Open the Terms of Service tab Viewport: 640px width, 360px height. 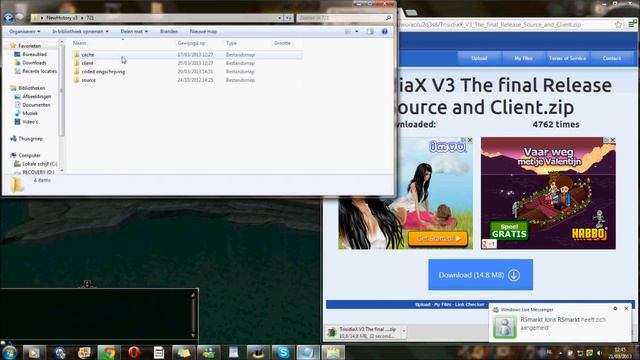[567, 58]
